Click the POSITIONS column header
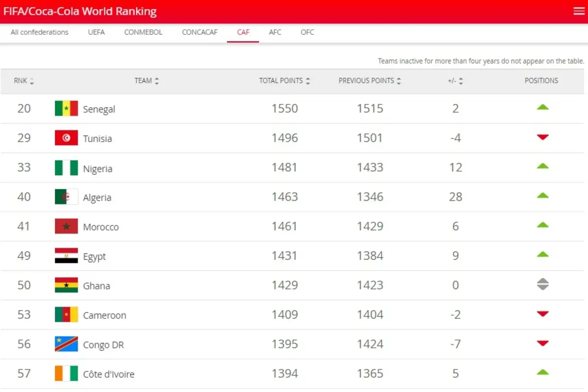The width and height of the screenshot is (588, 392). (x=541, y=81)
